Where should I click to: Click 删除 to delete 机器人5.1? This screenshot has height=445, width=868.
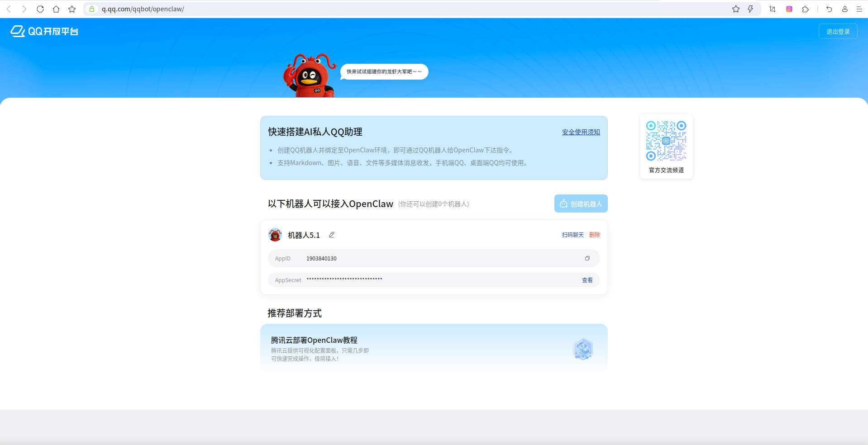click(595, 235)
